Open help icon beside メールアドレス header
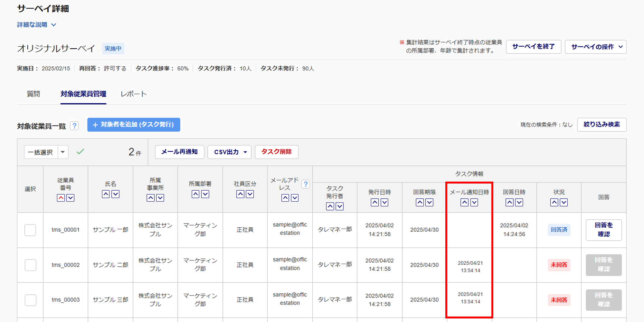Image resolution: width=644 pixels, height=322 pixels. 306,184
